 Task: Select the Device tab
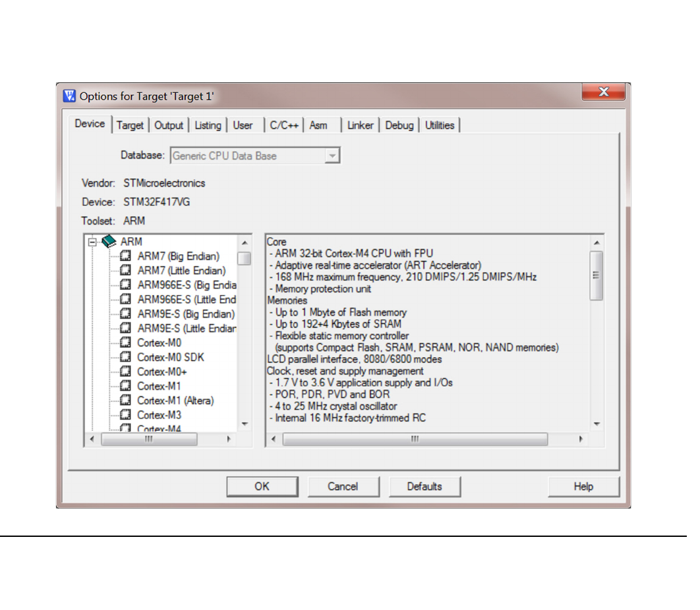[x=90, y=124]
